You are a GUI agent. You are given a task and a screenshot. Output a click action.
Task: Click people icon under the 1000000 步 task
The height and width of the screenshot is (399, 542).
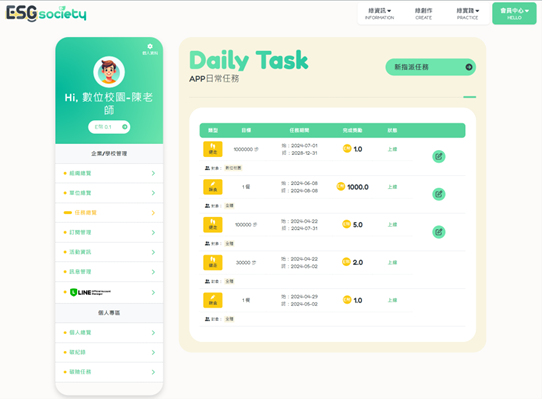click(x=207, y=168)
